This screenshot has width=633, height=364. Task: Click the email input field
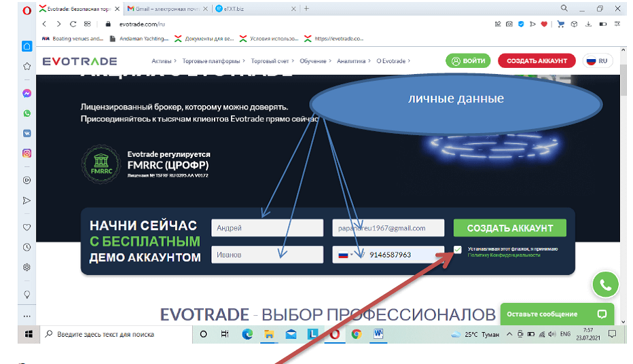(x=388, y=228)
